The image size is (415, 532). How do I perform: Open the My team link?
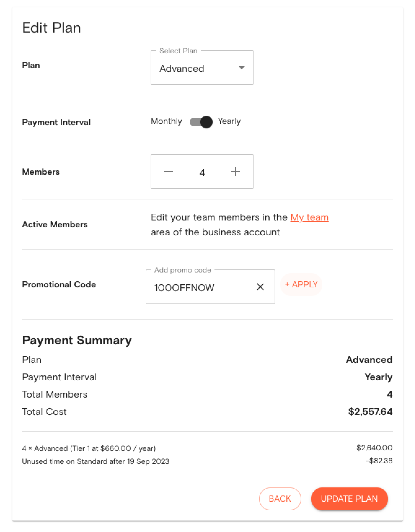(x=309, y=217)
